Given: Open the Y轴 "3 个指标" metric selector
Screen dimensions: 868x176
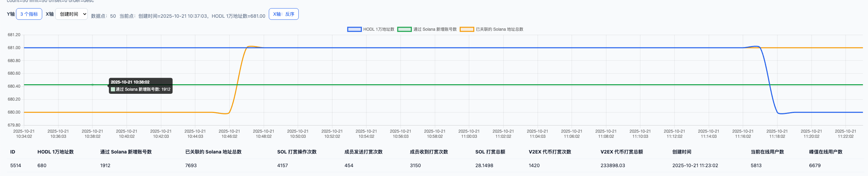Looking at the screenshot, I should click(29, 14).
